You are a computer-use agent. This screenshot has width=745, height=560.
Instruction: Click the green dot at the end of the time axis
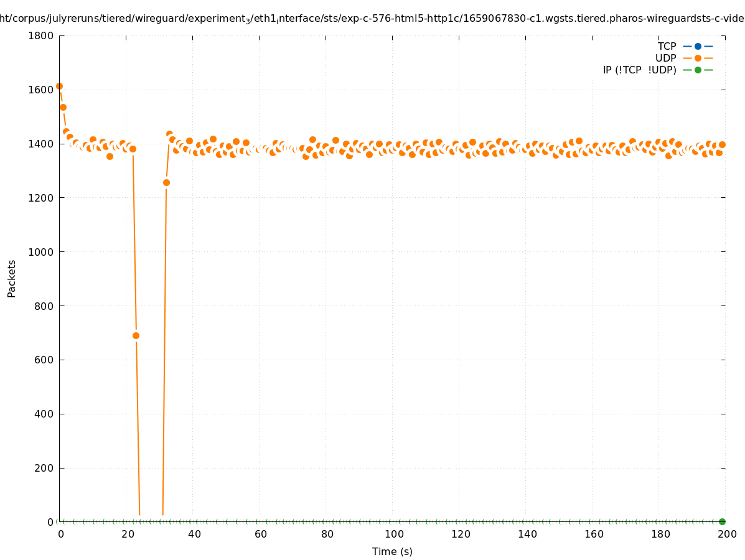coord(722,521)
